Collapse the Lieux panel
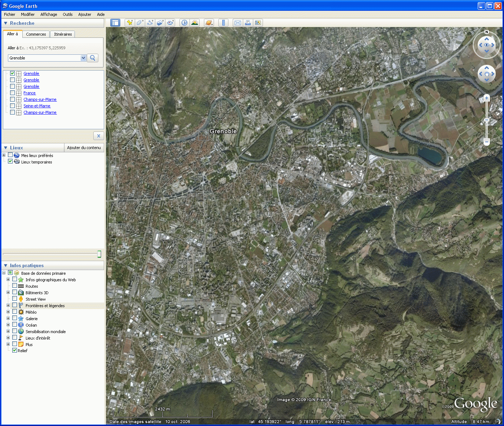 click(5, 148)
